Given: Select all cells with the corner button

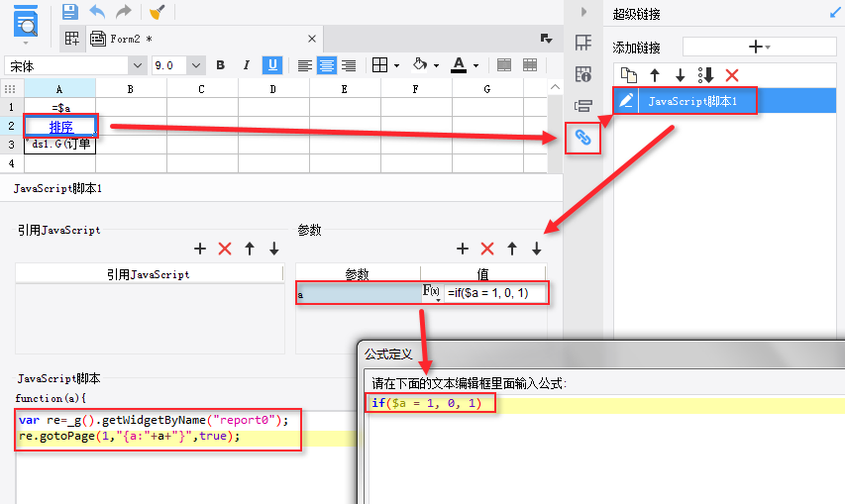Looking at the screenshot, I should coord(11,89).
